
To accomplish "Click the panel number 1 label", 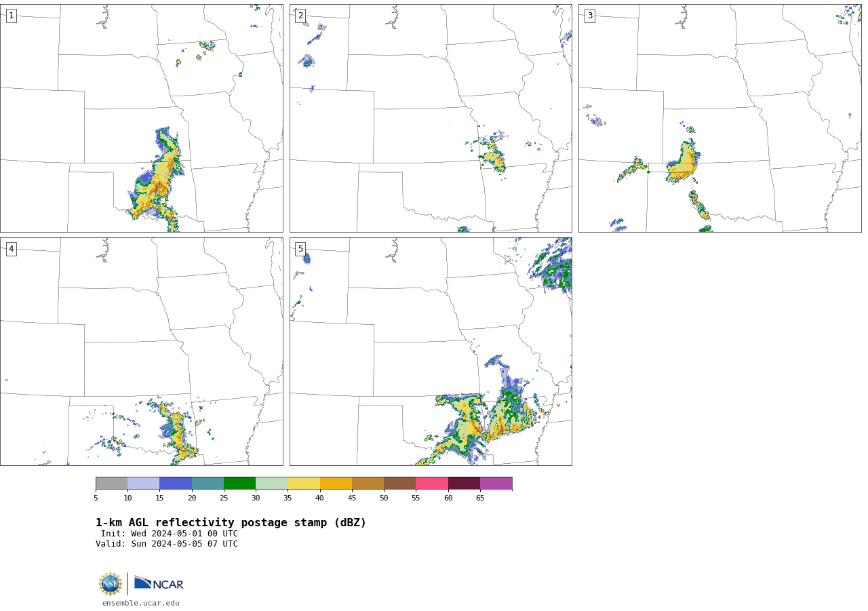I will (11, 16).
